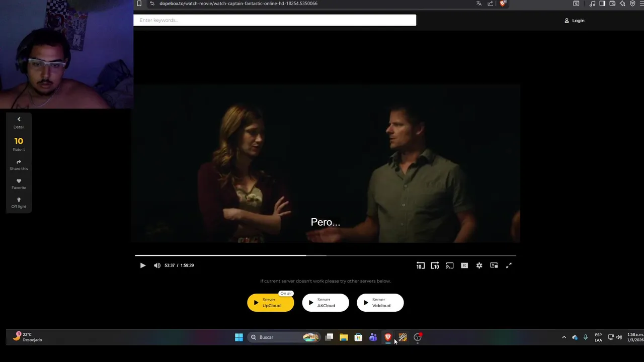The image size is (644, 362).
Task: Bookmark this page in browser
Action: click(139, 4)
